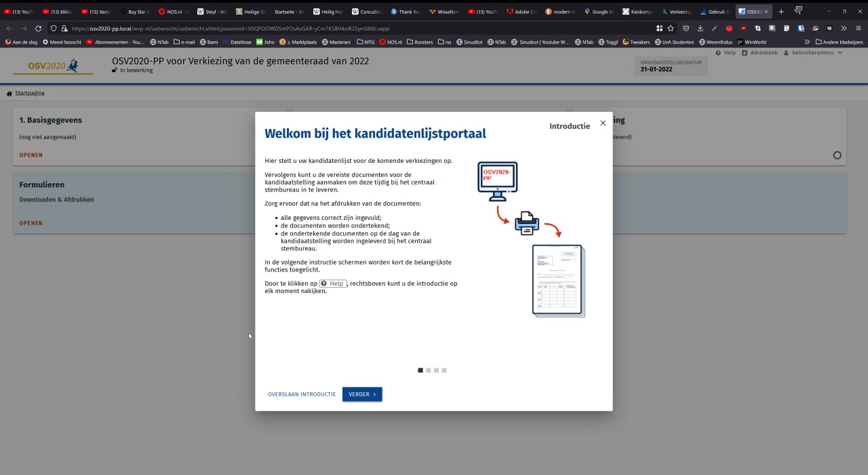Jump to the third intro page dot
The width and height of the screenshot is (868, 475).
coord(437,370)
